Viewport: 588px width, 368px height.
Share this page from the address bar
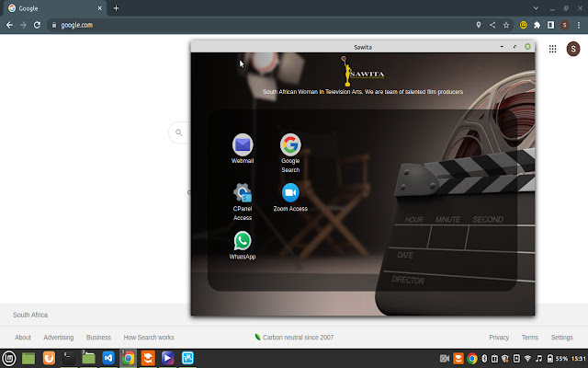492,25
